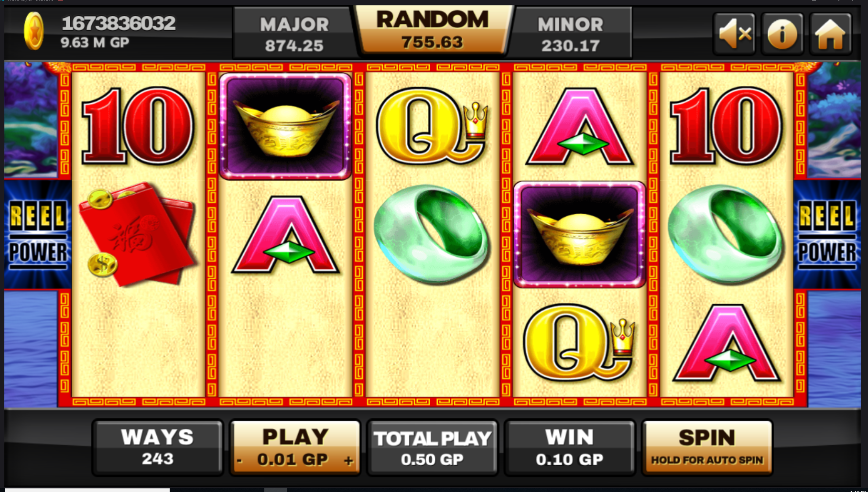Click the gold ingot on reel four
The width and height of the screenshot is (868, 492).
[580, 234]
